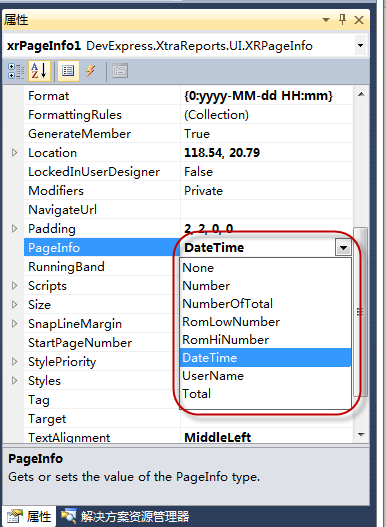
Task: Open the panel window position menu arrow
Action: (325, 20)
